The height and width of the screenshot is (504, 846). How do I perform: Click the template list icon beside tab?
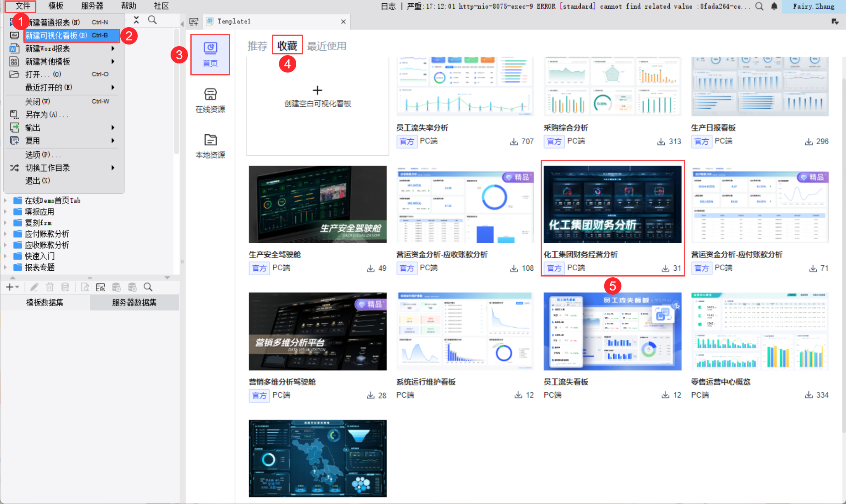[194, 21]
